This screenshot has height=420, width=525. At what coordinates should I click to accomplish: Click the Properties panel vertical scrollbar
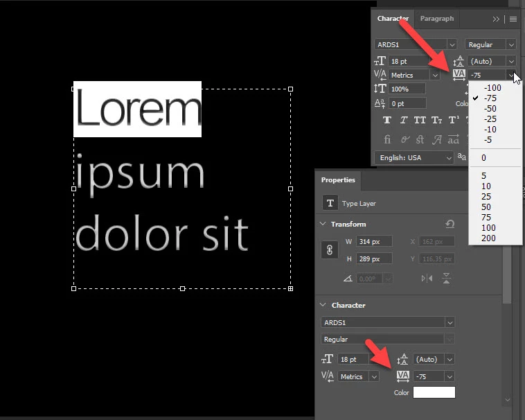[507, 274]
